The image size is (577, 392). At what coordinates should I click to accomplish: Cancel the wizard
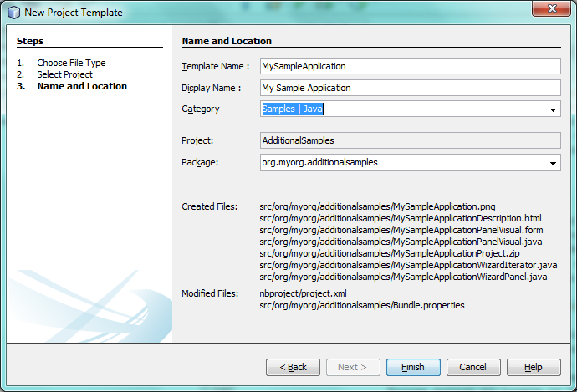pos(473,367)
